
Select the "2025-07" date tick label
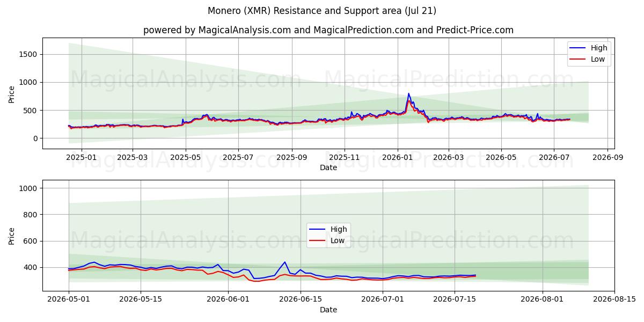238,157
